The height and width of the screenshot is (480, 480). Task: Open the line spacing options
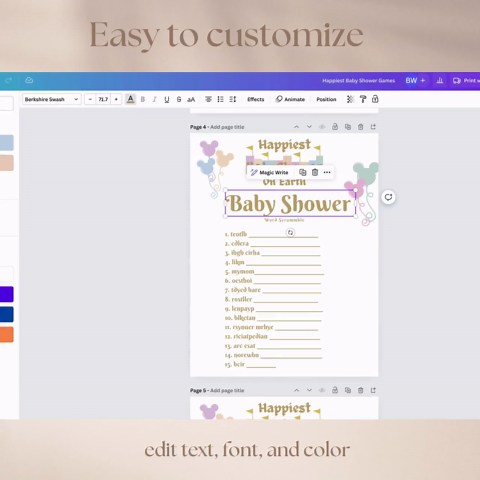point(233,99)
